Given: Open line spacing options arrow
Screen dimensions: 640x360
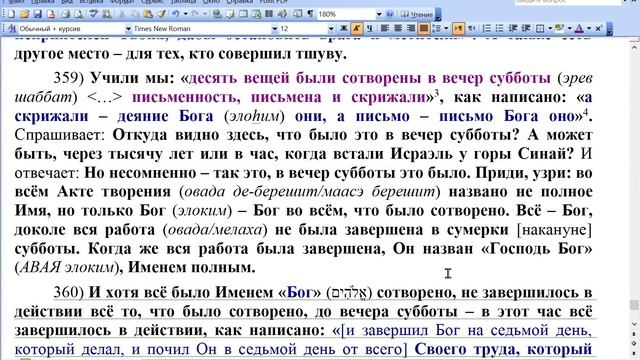Looking at the screenshot, I should click(446, 28).
